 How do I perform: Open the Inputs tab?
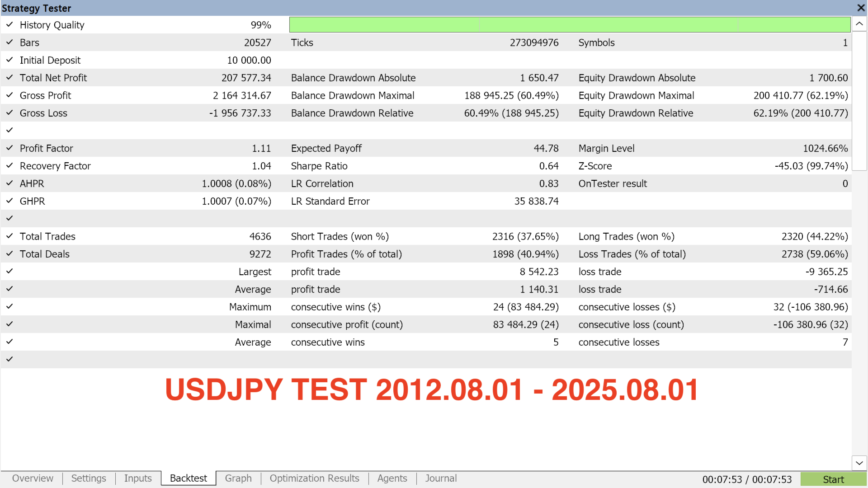pyautogui.click(x=138, y=479)
